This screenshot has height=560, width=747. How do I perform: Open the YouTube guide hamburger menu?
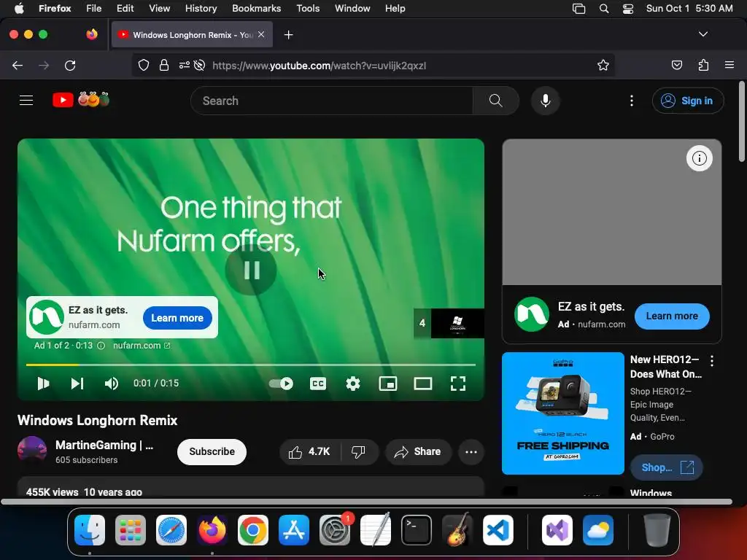26,101
